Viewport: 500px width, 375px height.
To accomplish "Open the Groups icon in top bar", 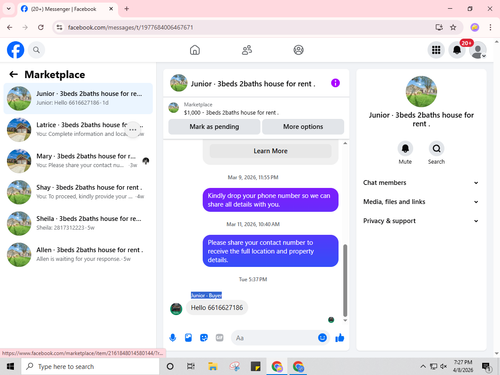I will (x=298, y=50).
